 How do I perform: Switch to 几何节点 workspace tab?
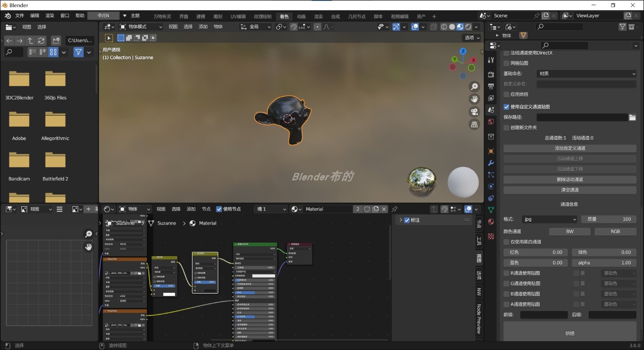pyautogui.click(x=357, y=16)
